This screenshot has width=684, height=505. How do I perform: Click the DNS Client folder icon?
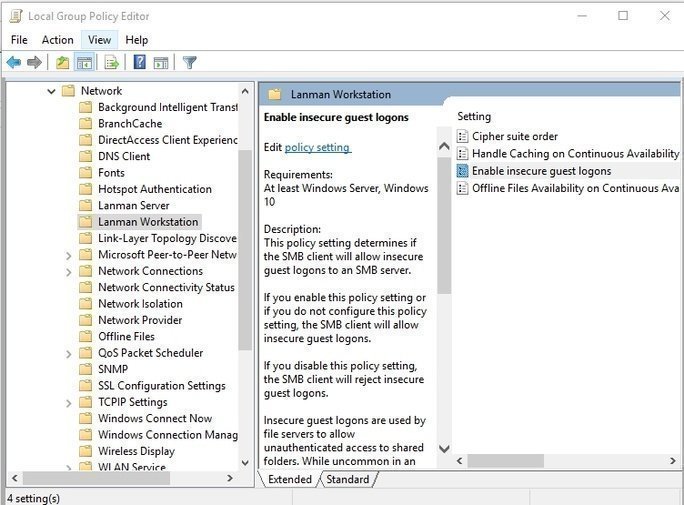pos(86,157)
